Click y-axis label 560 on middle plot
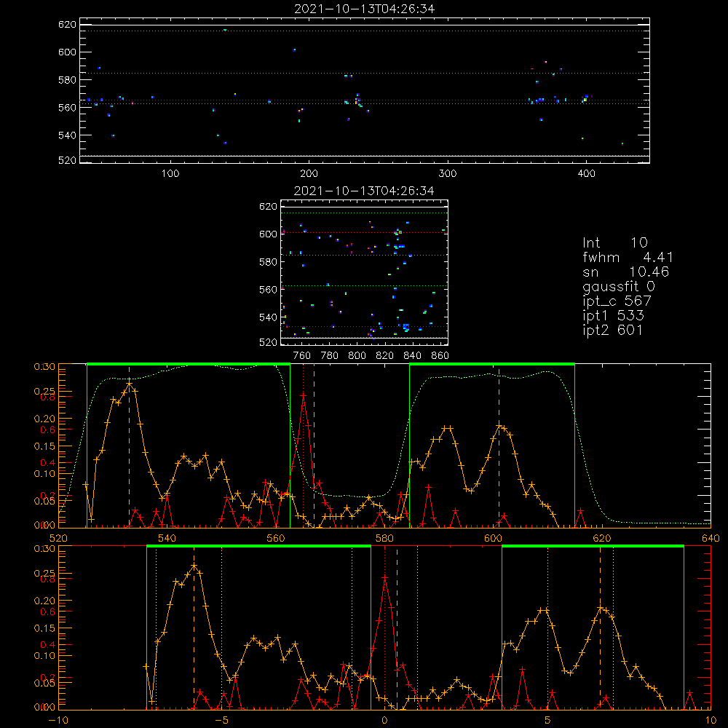The image size is (728, 728). click(x=269, y=290)
